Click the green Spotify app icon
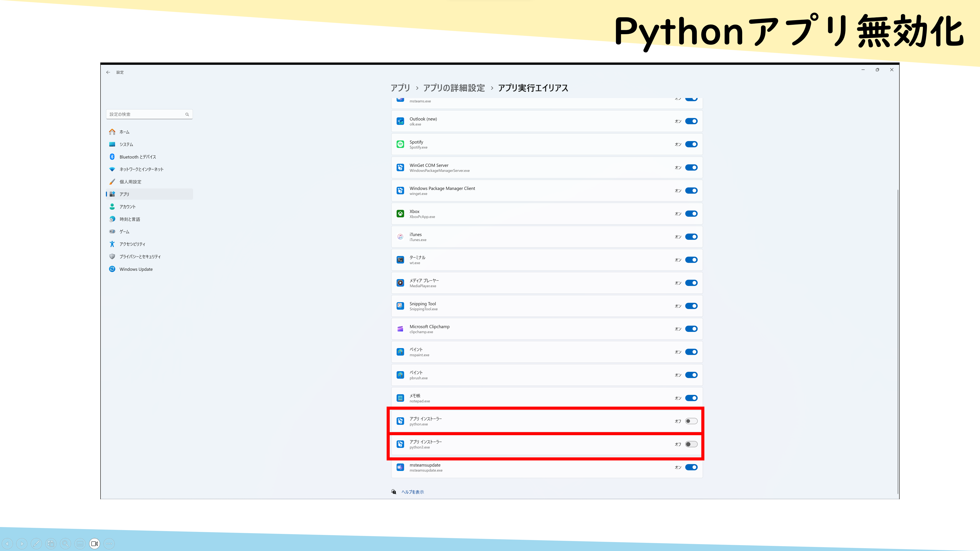 point(400,144)
